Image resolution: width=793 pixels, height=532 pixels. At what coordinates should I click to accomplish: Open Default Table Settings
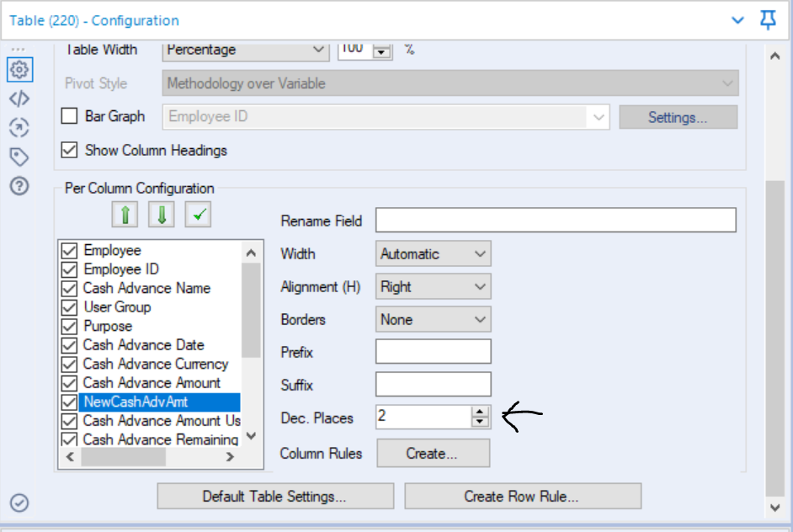(274, 496)
